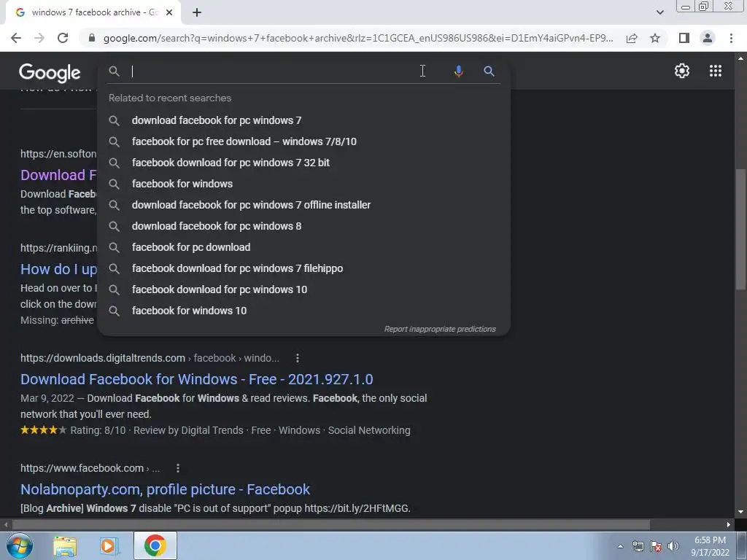Choose 'facebook download for pc windows 10'
This screenshot has width=747, height=560.
pos(303,289)
